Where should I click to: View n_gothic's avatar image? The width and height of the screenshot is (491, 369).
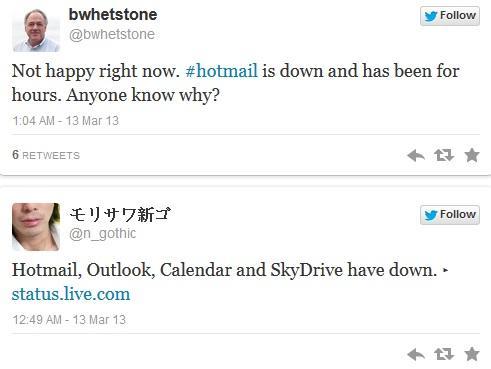point(36,227)
